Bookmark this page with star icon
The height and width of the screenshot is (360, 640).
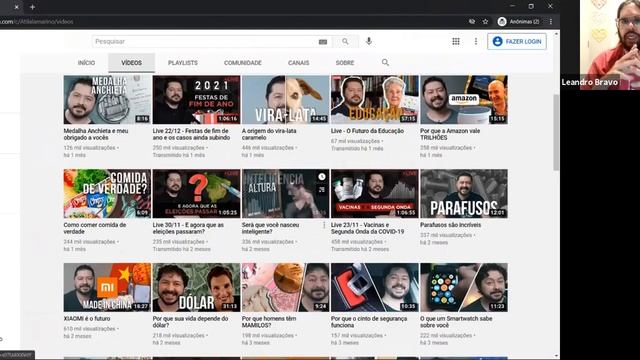point(485,22)
